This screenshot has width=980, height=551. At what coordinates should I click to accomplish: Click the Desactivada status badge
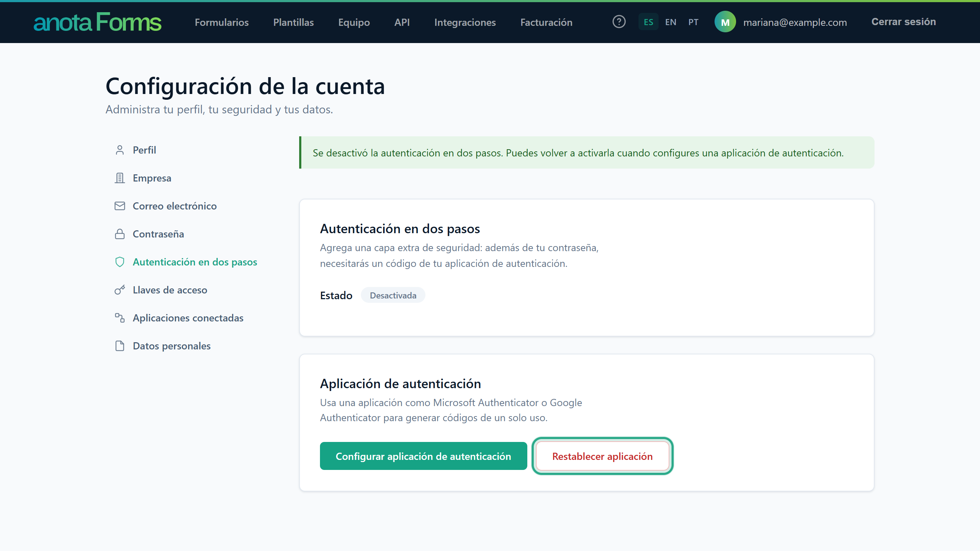click(393, 295)
